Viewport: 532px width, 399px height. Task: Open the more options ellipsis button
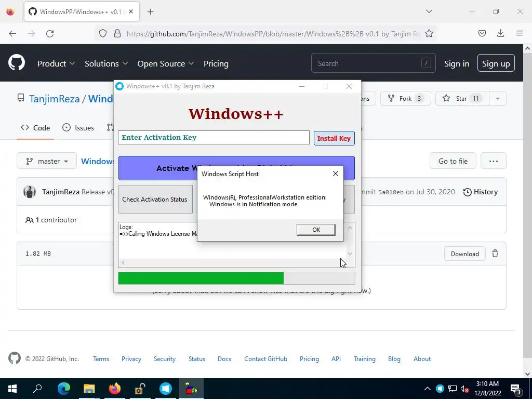pyautogui.click(x=494, y=161)
